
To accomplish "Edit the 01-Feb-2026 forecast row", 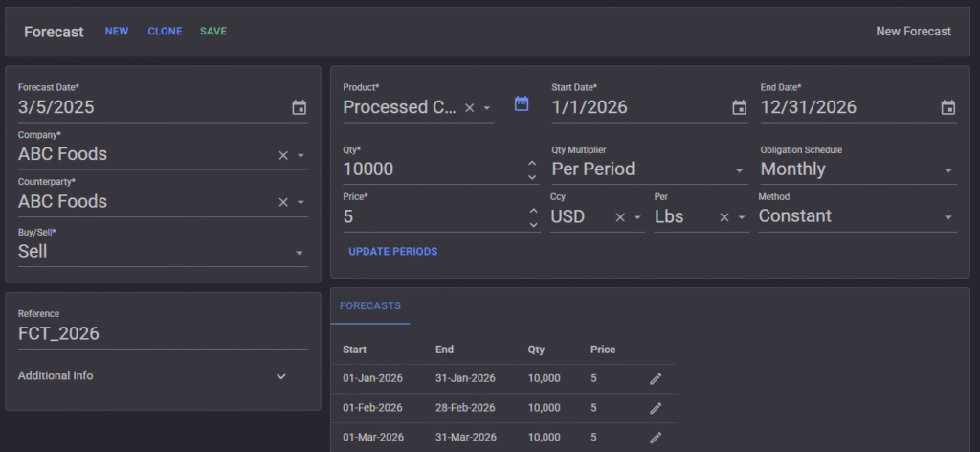I will (x=655, y=408).
